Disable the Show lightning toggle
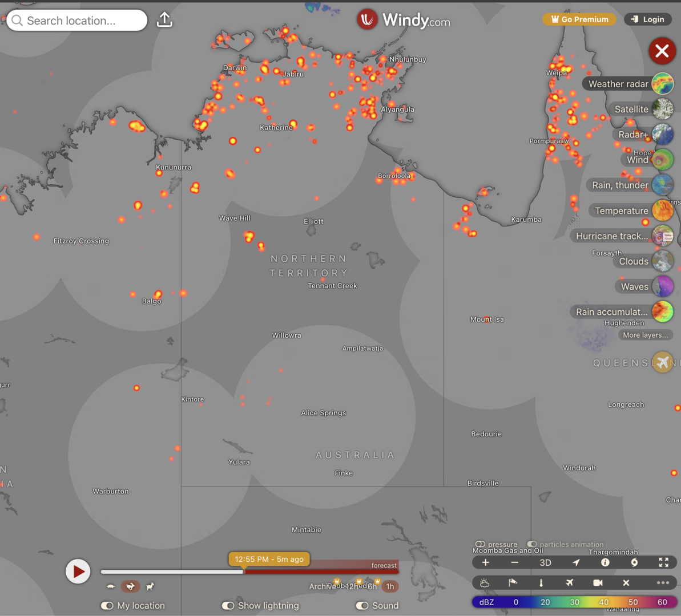The width and height of the screenshot is (681, 616). pos(228,606)
